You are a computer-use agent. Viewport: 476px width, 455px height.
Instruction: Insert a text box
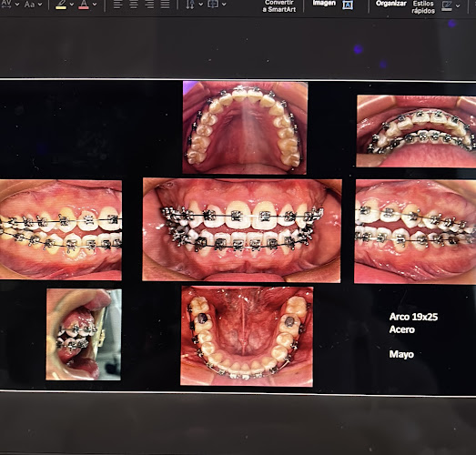pyautogui.click(x=348, y=5)
